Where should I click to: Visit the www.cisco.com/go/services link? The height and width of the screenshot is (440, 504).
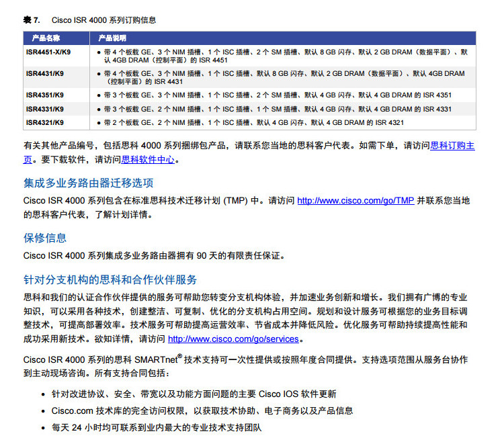(x=233, y=339)
